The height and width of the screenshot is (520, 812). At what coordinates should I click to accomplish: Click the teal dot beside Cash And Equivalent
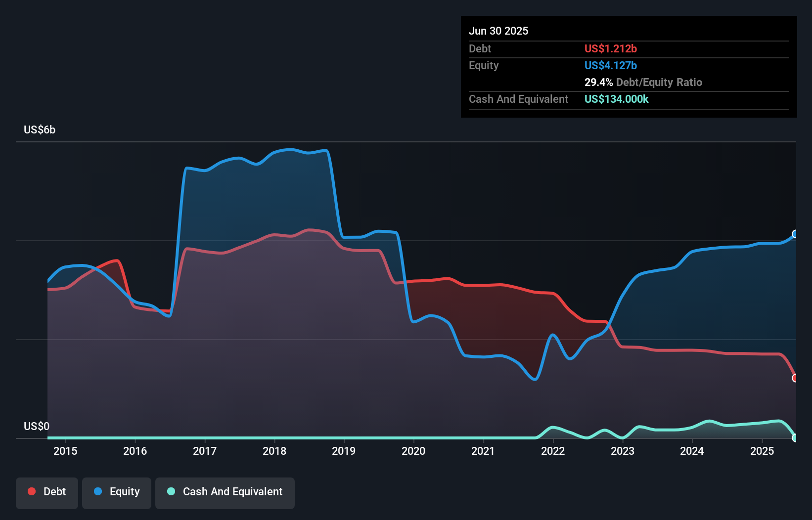(171, 491)
